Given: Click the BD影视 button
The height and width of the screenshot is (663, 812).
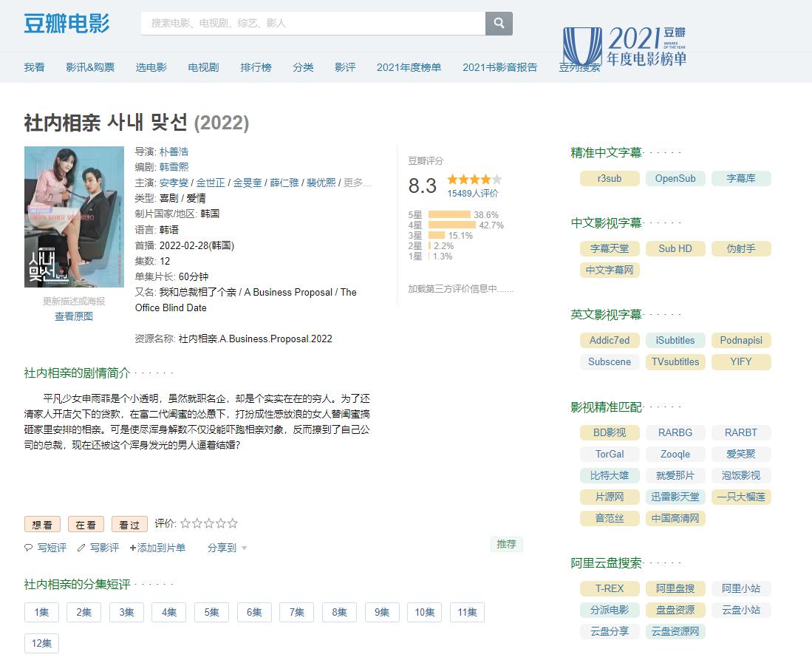Looking at the screenshot, I should coord(610,432).
